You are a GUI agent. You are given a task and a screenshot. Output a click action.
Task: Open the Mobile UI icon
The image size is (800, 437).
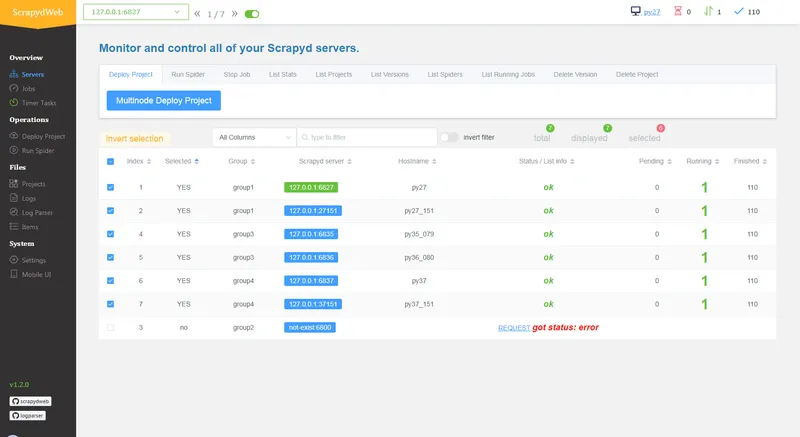[x=14, y=274]
